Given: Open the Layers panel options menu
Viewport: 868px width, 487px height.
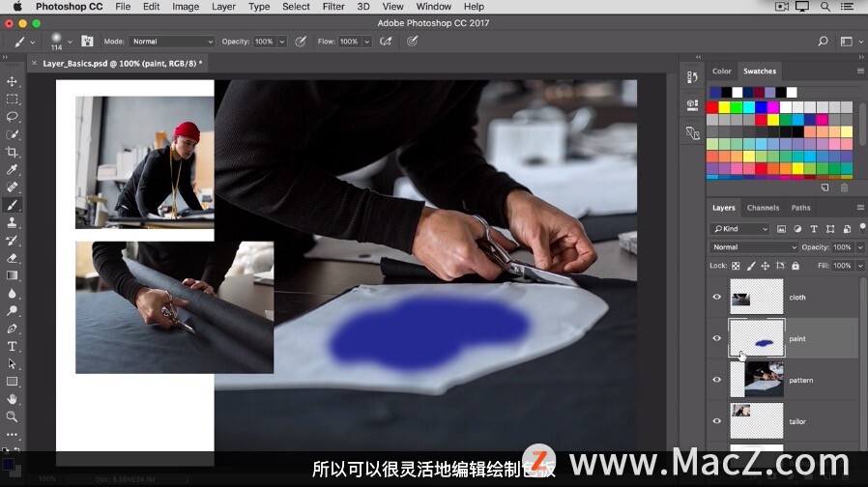Looking at the screenshot, I should (860, 208).
